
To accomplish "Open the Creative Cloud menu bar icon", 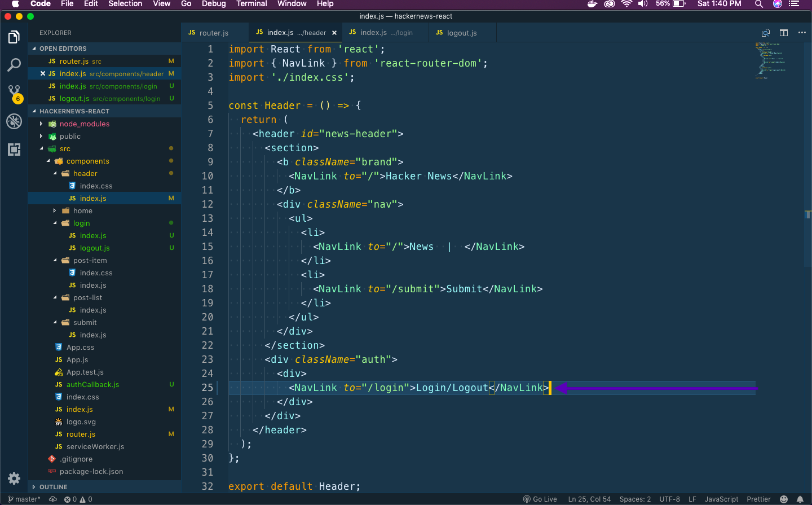I will 610,4.
